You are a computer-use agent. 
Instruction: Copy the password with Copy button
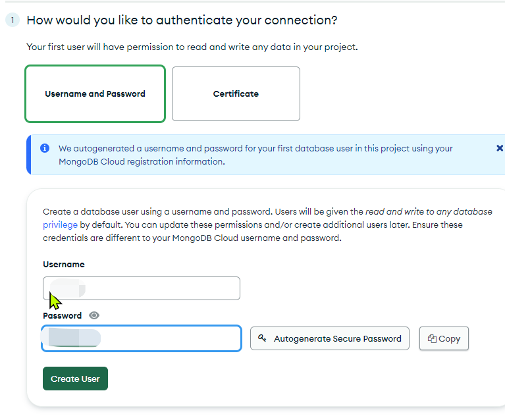click(x=444, y=338)
